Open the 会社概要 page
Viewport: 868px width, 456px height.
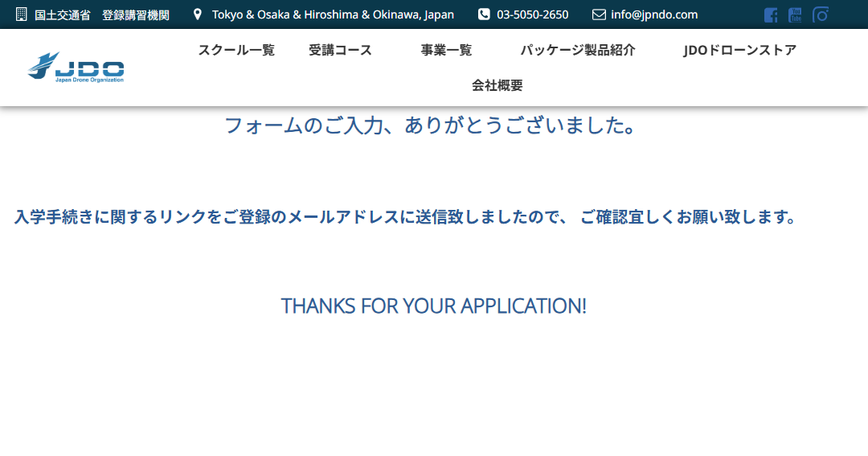497,85
